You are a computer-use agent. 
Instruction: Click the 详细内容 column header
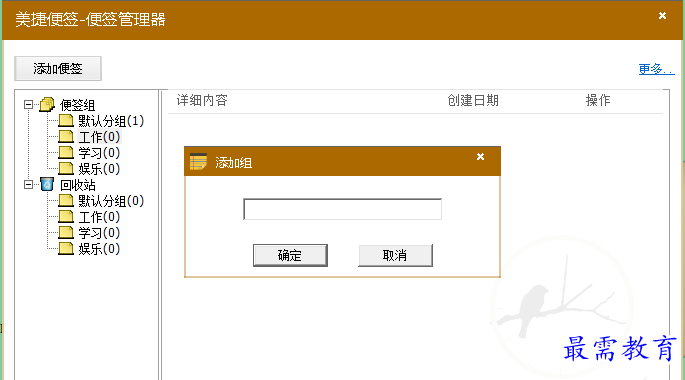(202, 100)
